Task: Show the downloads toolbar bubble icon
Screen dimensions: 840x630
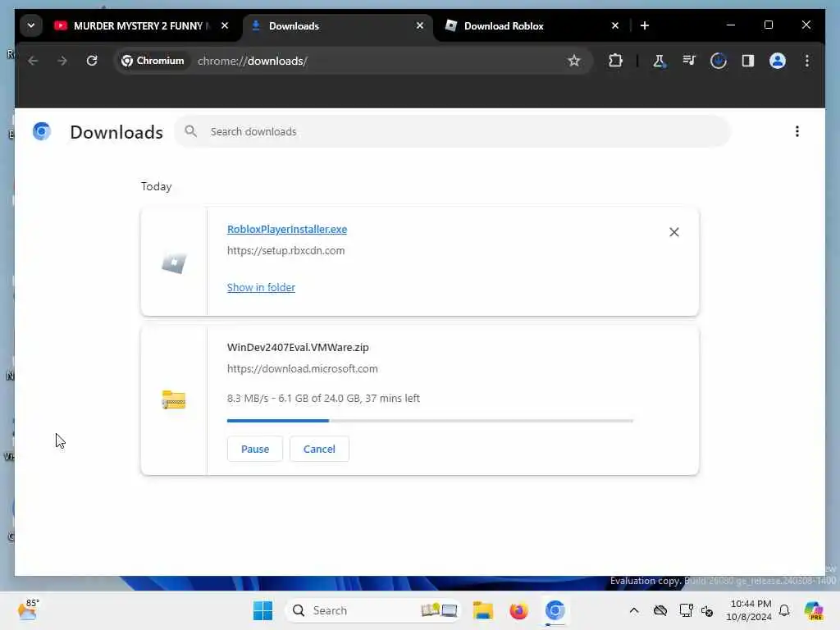Action: [719, 61]
